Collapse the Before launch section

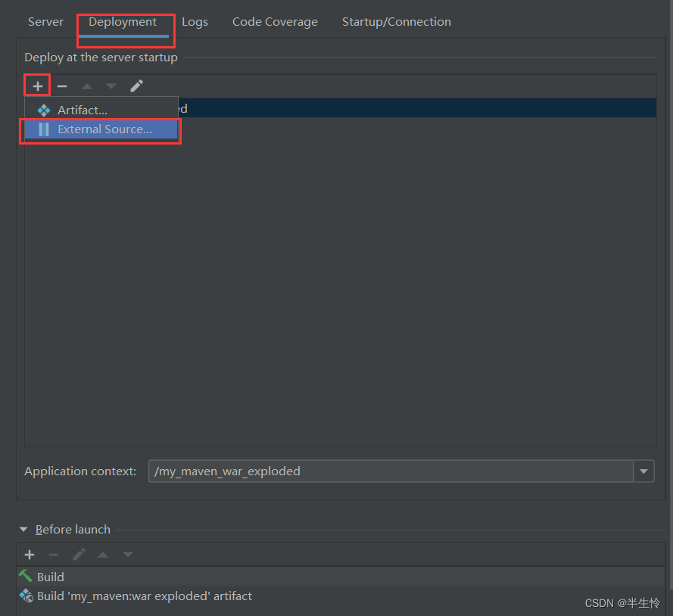(23, 529)
